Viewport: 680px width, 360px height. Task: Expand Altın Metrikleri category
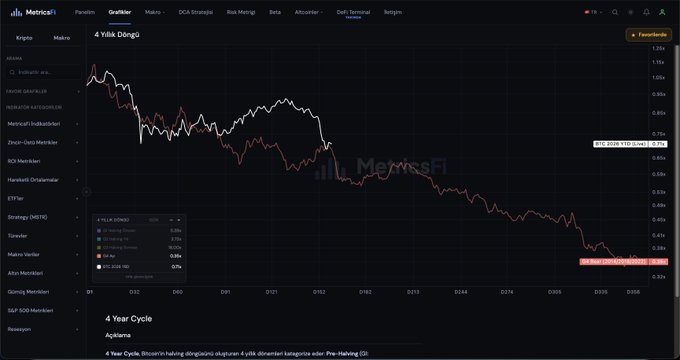pos(42,273)
